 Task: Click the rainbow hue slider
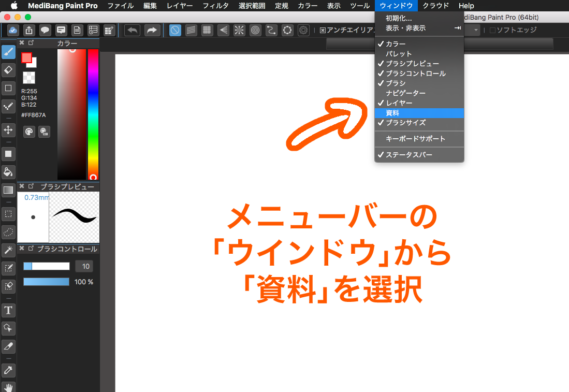pos(93,114)
